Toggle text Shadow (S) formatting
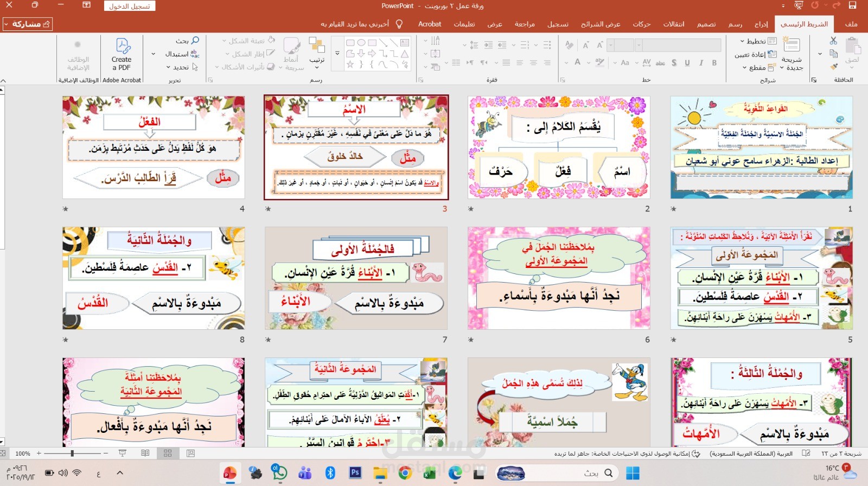The height and width of the screenshot is (486, 868). pyautogui.click(x=674, y=62)
